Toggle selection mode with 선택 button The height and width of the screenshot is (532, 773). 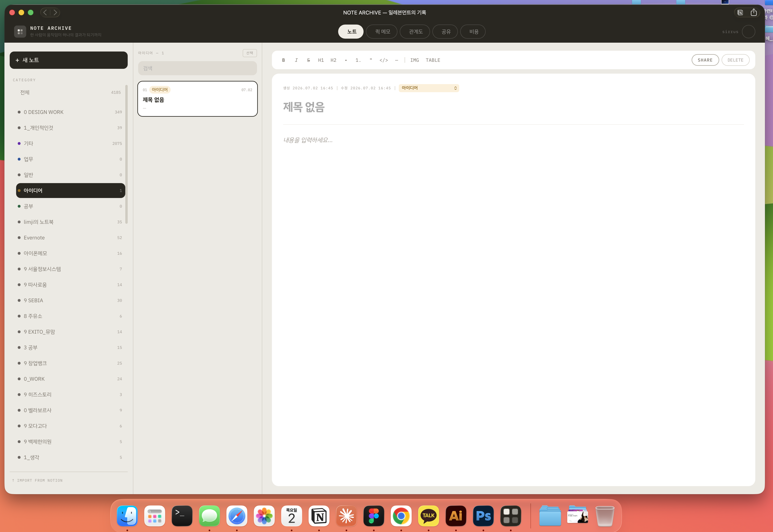point(250,53)
